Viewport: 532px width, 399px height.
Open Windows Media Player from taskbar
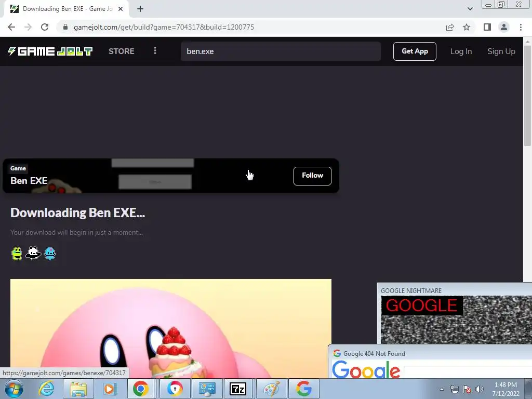[x=109, y=389]
